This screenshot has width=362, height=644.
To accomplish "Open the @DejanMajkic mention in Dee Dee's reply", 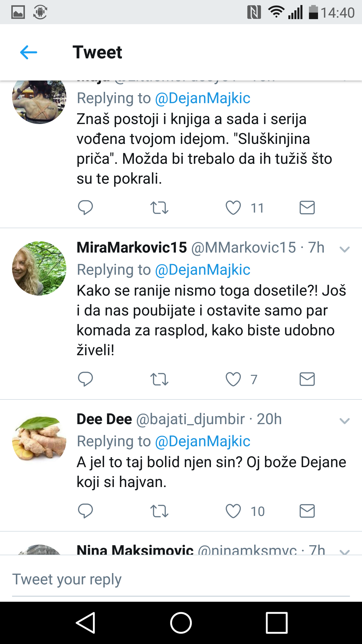I will pyautogui.click(x=202, y=440).
